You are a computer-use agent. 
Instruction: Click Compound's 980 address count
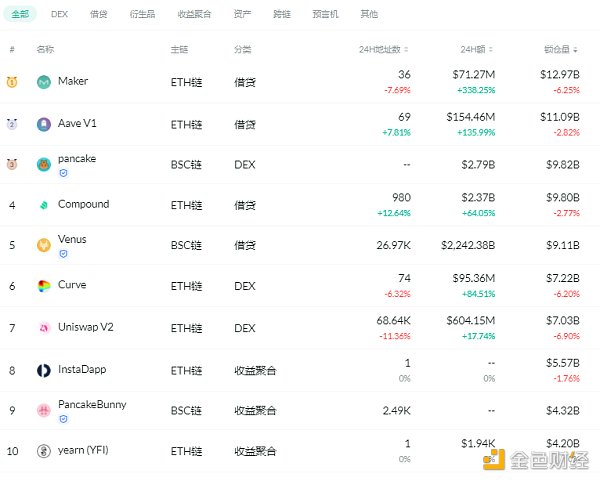click(x=401, y=197)
